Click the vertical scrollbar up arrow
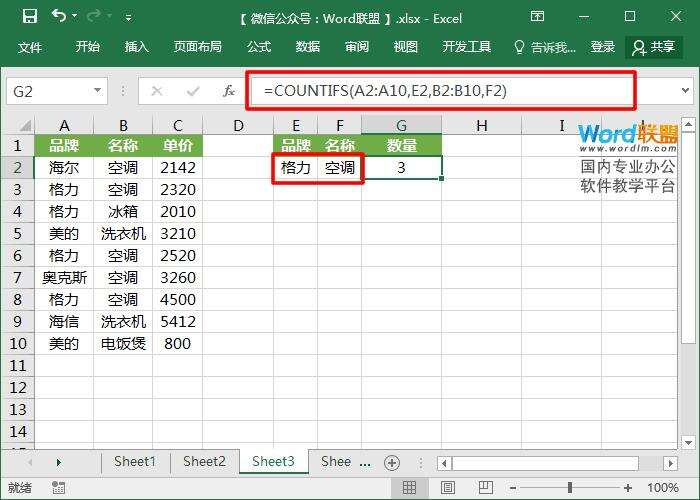700x500 pixels. coord(688,125)
